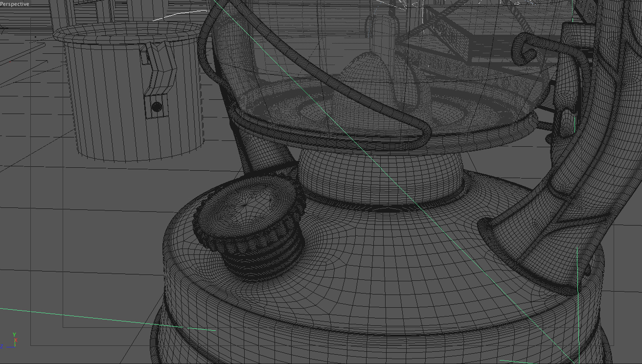Click the Perspective viewport label
The height and width of the screenshot is (364, 642).
point(15,4)
